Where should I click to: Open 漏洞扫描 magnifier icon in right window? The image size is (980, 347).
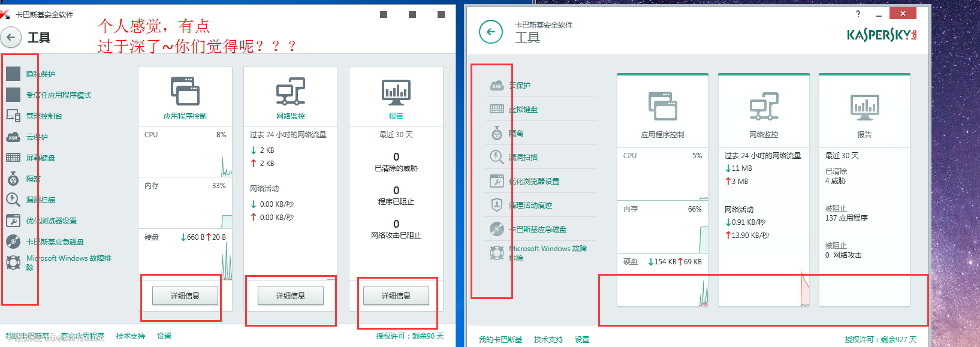point(497,157)
